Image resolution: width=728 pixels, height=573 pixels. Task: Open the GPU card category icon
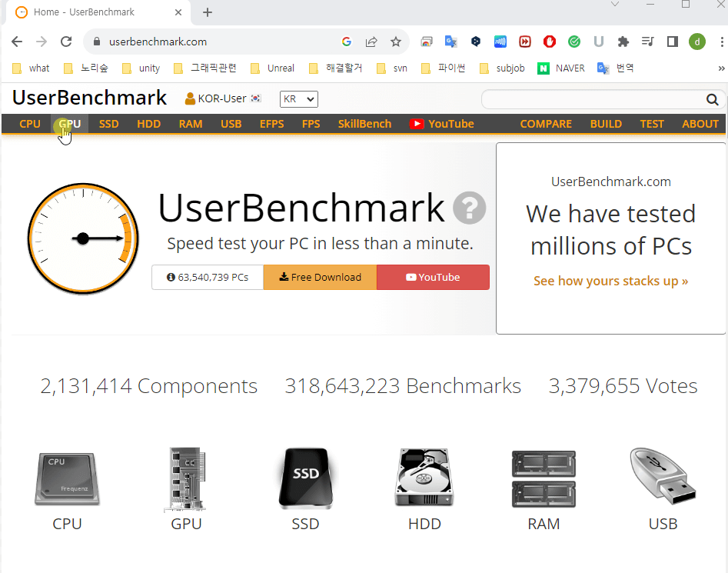click(186, 479)
